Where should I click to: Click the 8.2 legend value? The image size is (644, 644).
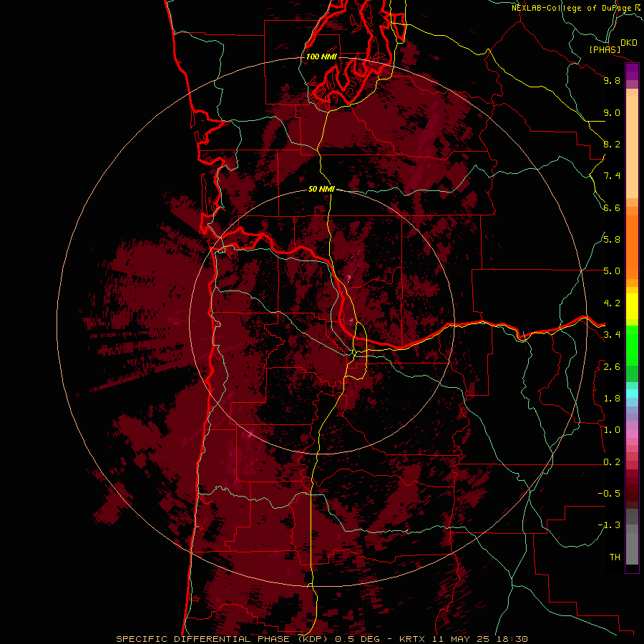[x=612, y=144]
